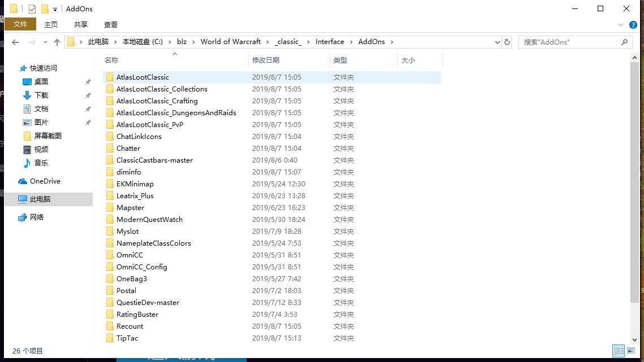
Task: Click the quick access new folder icon
Action: [45, 8]
